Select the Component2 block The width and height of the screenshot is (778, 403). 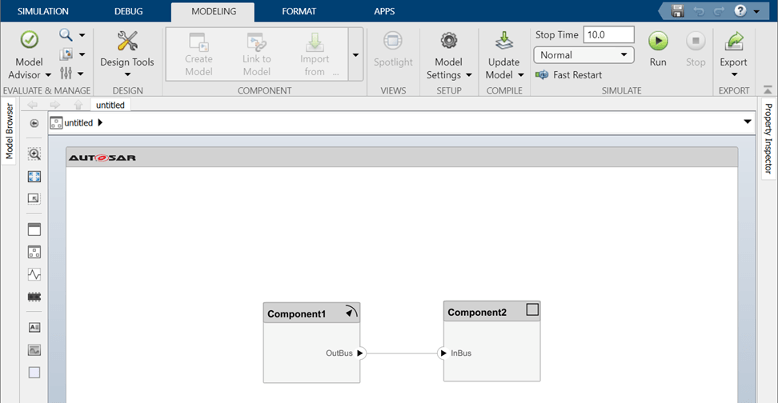(x=492, y=341)
